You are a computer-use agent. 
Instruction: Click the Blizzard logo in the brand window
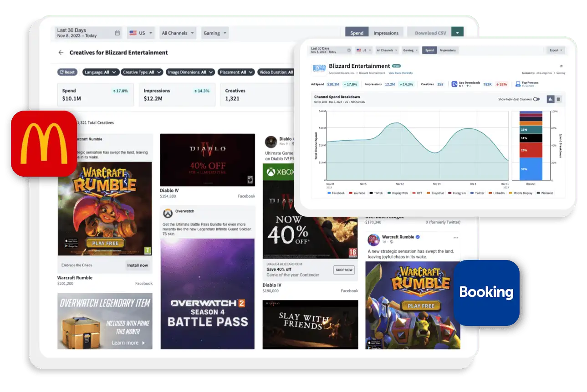tap(318, 68)
